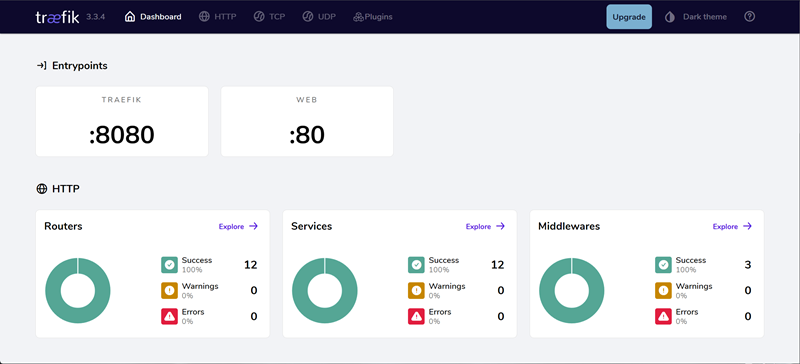Open the UDP tab

[x=319, y=17]
